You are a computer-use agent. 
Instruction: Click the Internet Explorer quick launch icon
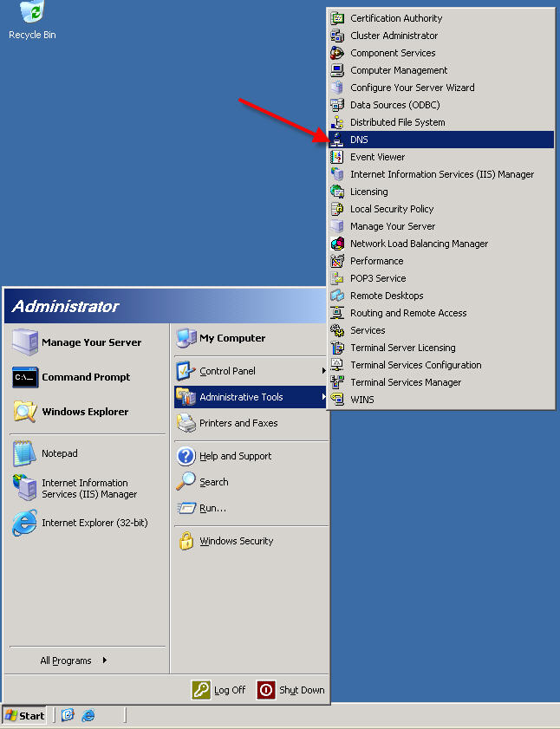coord(88,715)
